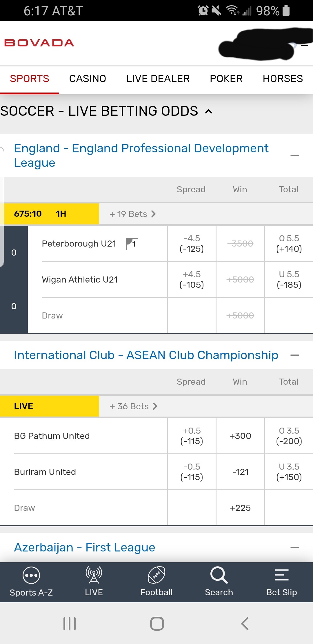313x644 pixels.
Task: Collapse Soccer Live Betting Odds header
Action: pos(209,111)
